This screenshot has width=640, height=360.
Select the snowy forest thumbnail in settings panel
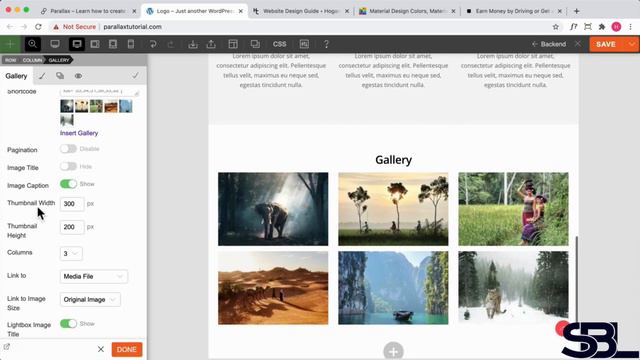coord(67,120)
